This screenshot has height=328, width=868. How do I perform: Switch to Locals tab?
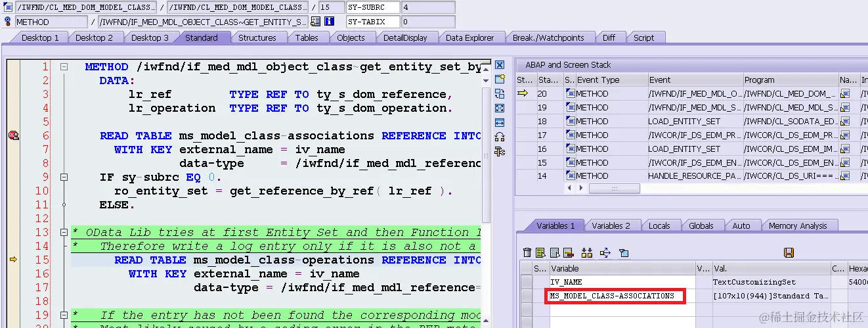click(659, 225)
